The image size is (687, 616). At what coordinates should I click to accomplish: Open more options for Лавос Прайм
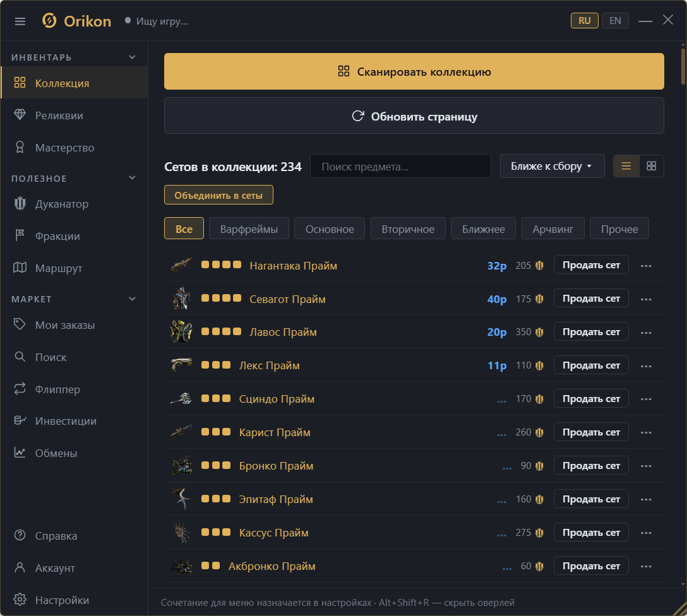[646, 332]
